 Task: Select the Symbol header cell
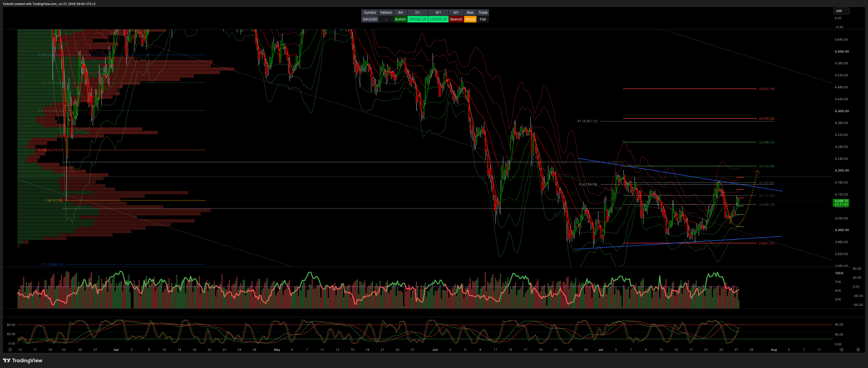[370, 12]
